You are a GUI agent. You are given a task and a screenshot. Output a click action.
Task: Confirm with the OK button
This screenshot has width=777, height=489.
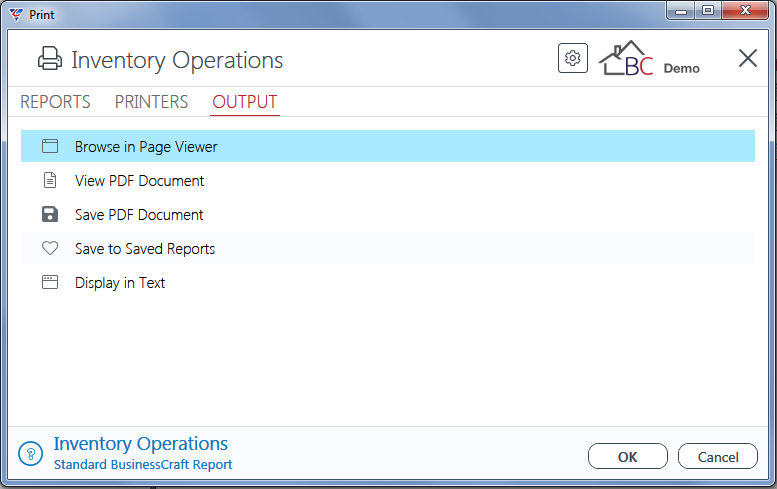[x=628, y=456]
